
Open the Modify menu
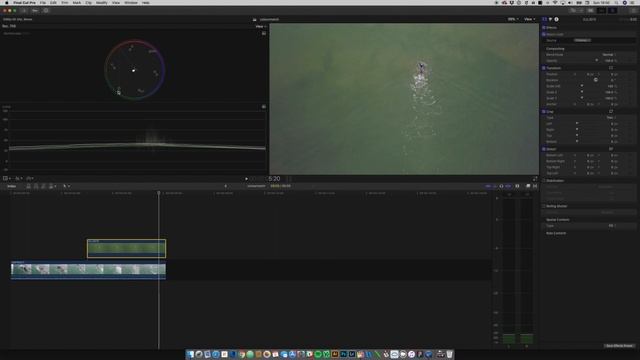101,2
